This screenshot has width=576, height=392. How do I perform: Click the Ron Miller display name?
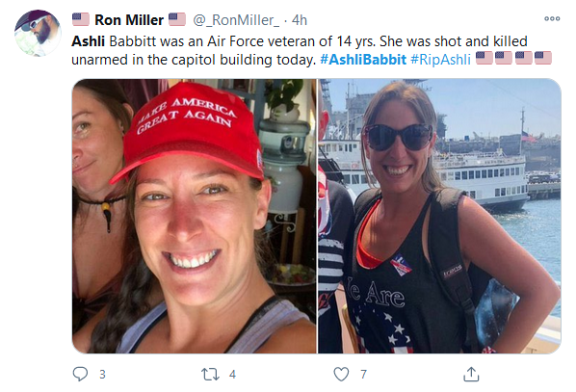coord(129,20)
